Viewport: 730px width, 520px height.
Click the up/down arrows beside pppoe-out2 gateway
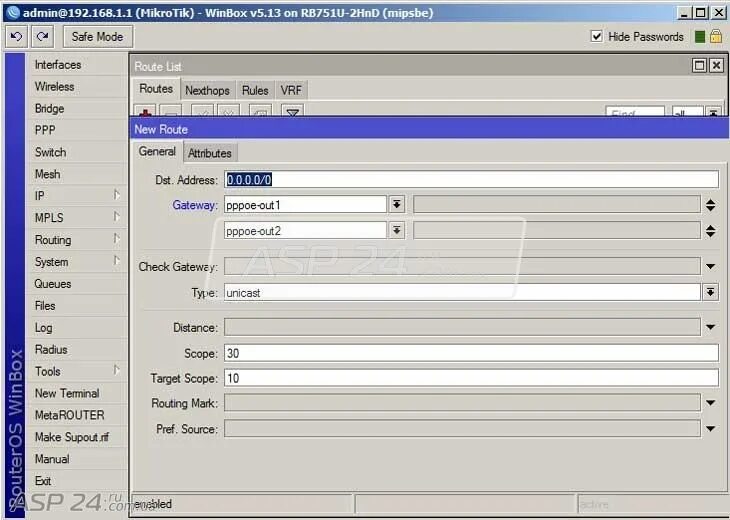click(x=710, y=231)
